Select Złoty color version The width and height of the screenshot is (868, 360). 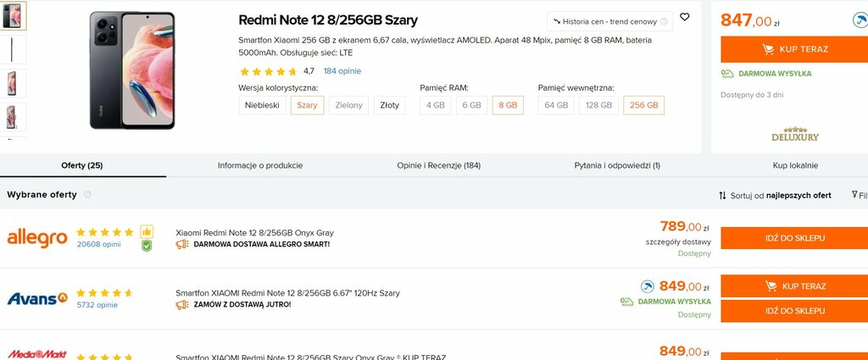[x=389, y=105]
